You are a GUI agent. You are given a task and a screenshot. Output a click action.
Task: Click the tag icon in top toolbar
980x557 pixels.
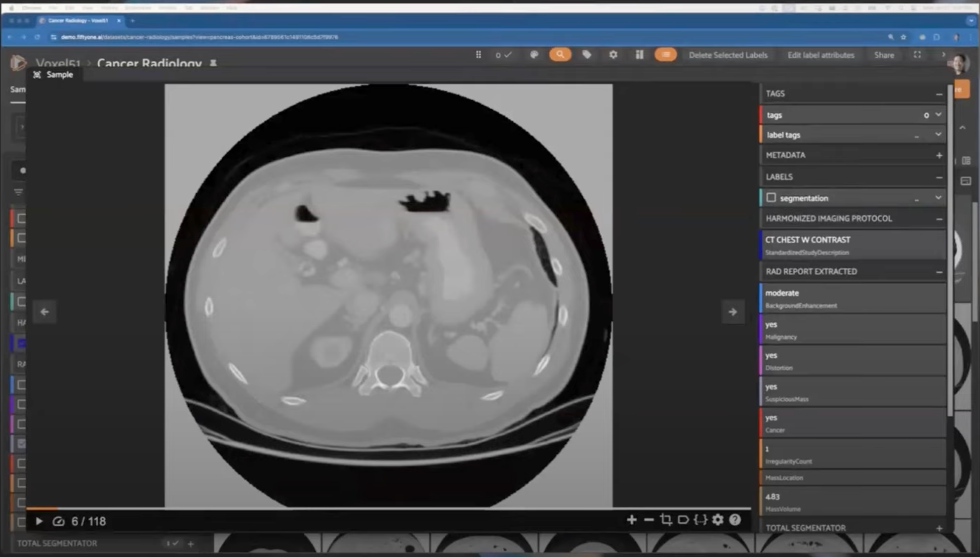click(x=586, y=55)
